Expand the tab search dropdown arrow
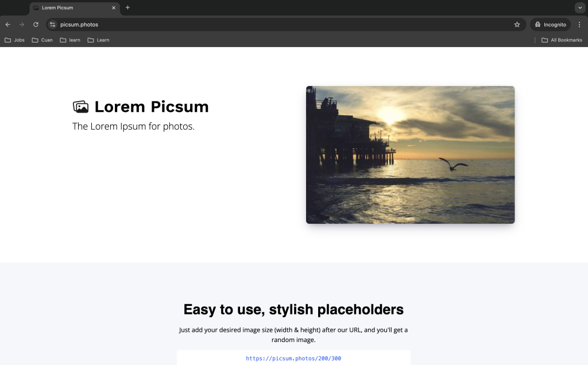 [579, 7]
